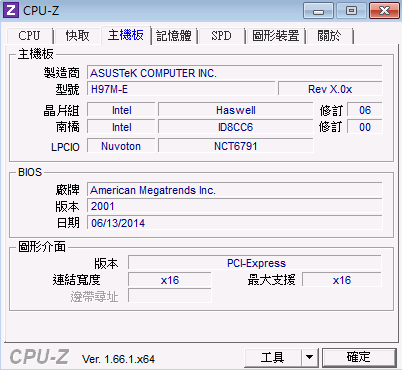This screenshot has width=402, height=370.
Task: Select the H97M-E model value
Action: coord(181,89)
